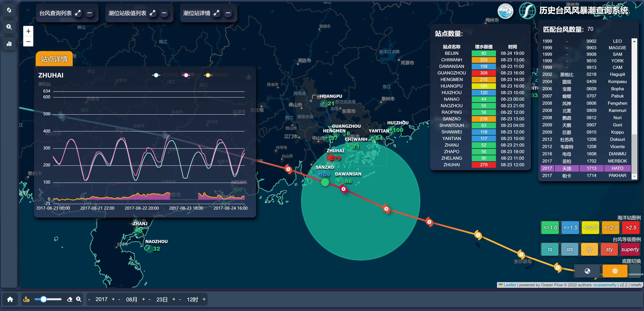Screen dimensions: 644x311
Task: Click the map pin search icon in bottom bar
Action: (x=79, y=299)
